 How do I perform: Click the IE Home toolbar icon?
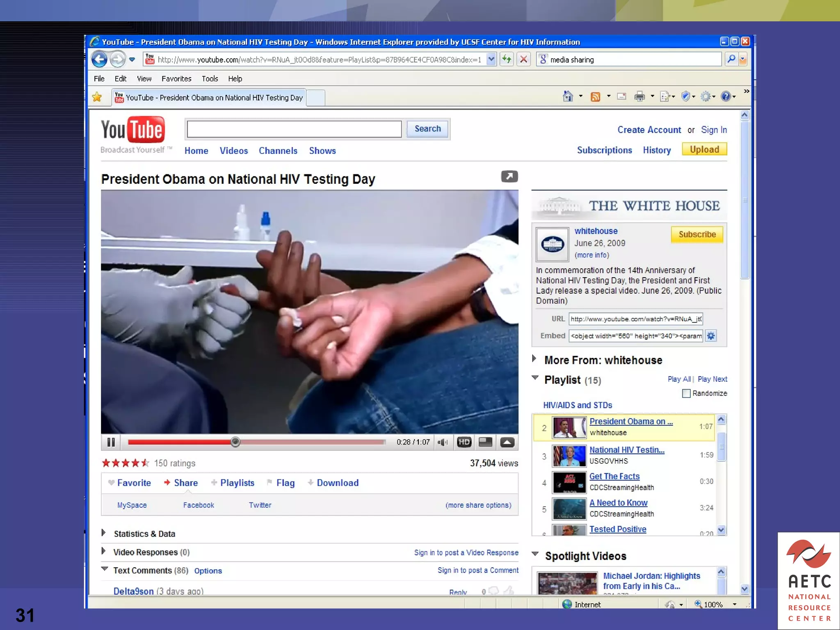coord(568,96)
